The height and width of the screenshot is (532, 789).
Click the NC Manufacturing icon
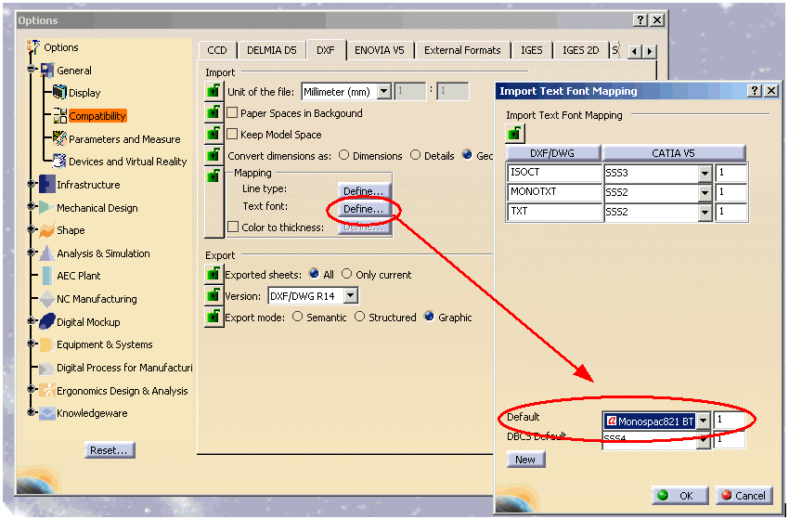click(46, 299)
